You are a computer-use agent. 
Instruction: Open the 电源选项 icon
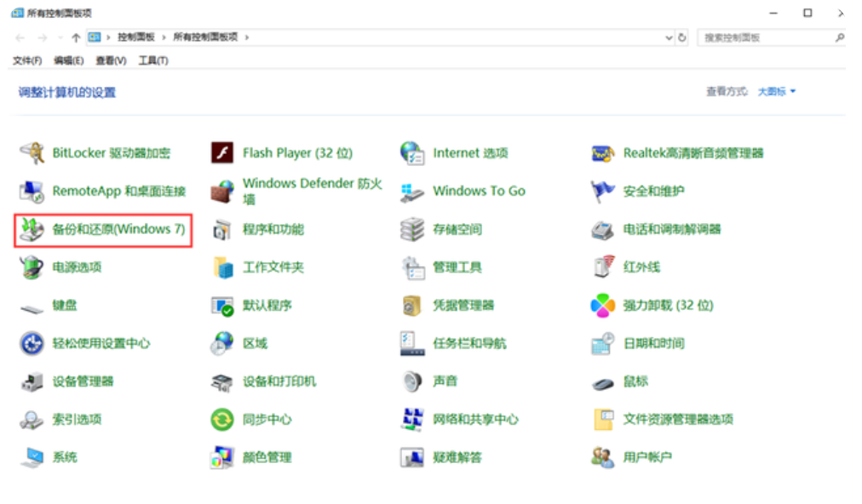pos(32,267)
